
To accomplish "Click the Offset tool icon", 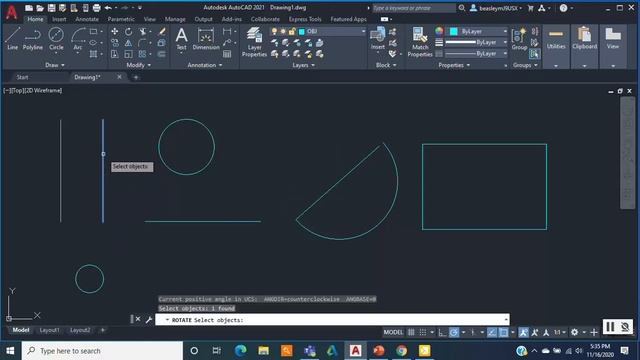I will pyautogui.click(x=162, y=54).
